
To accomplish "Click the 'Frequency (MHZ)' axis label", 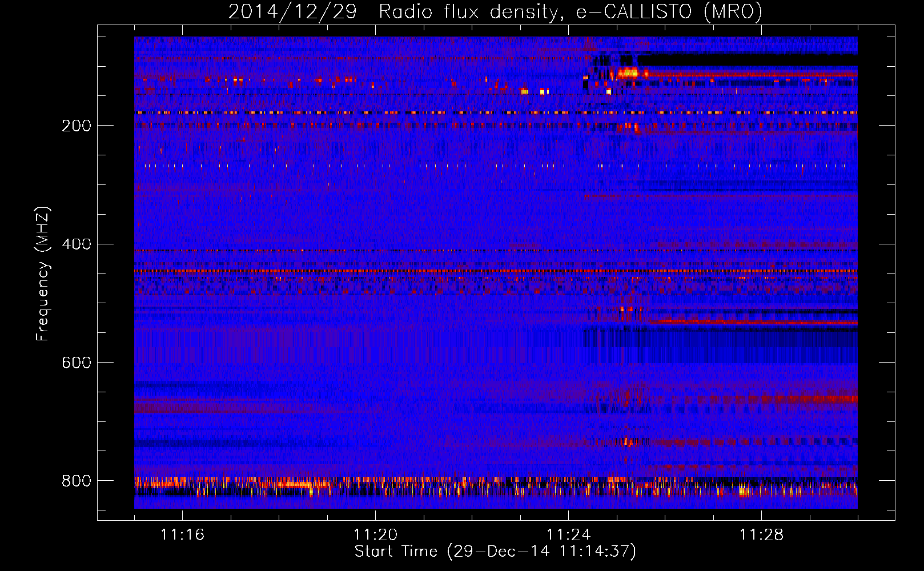I will point(43,274).
